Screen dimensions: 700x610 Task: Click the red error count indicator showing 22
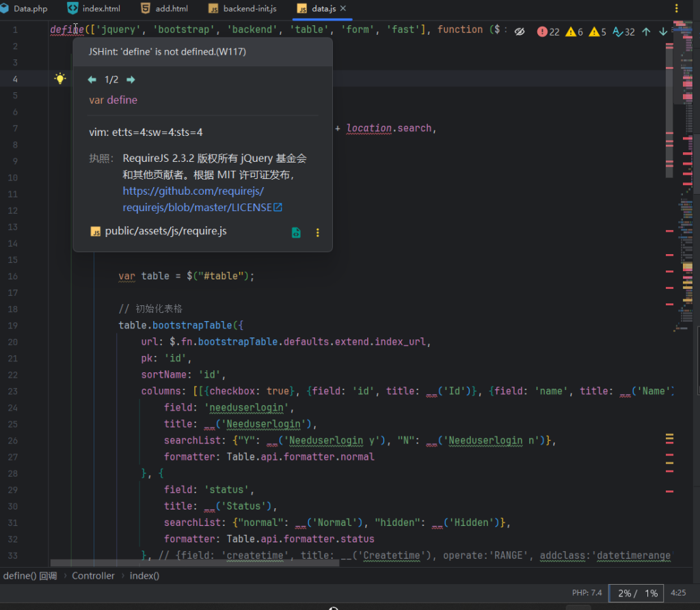[x=548, y=31]
